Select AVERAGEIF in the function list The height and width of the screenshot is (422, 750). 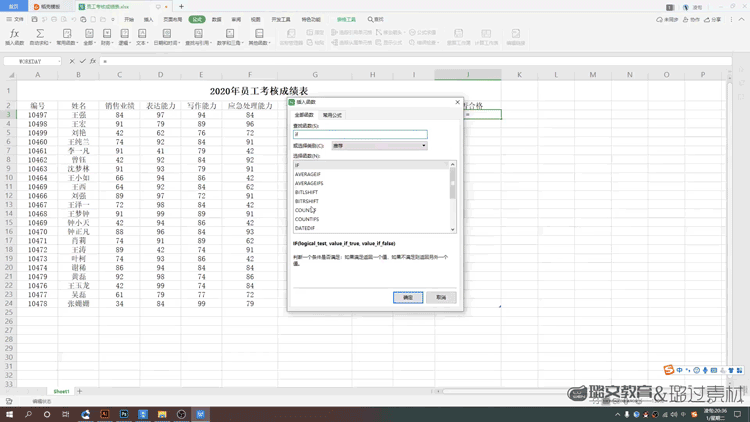(371, 174)
